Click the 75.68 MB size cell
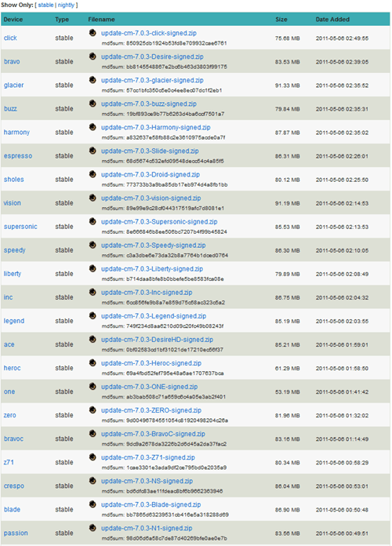 coord(287,38)
